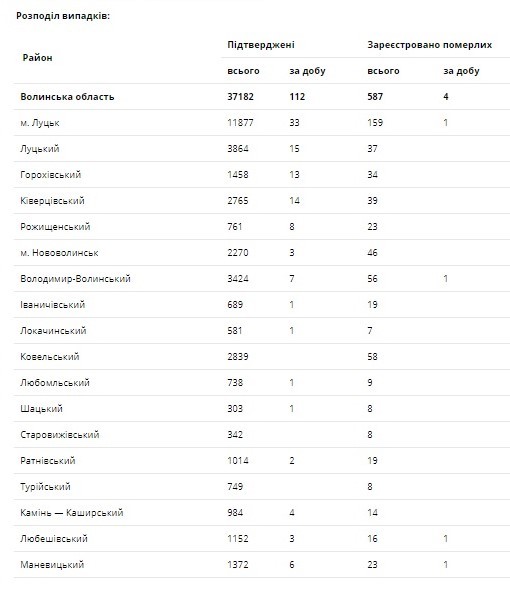Click the total deaths value 587
This screenshot has height=594, width=510.
point(375,97)
